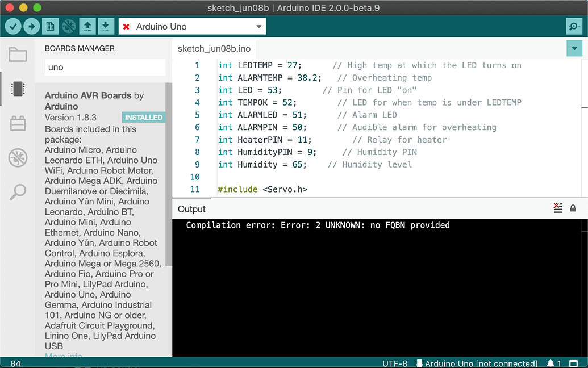Click the Upload sketch icon
Viewport: 588px width, 368px height.
tap(31, 26)
